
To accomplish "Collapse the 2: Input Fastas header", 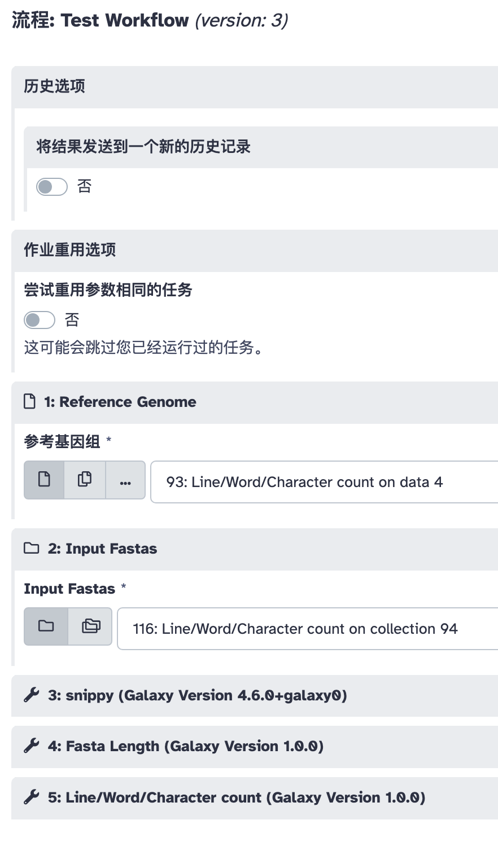I will point(255,549).
